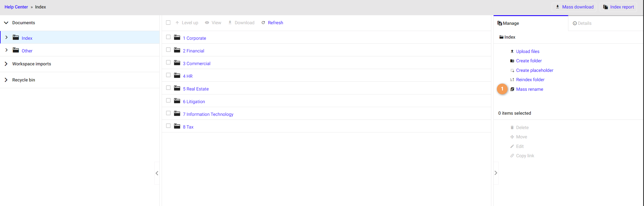Click the 3 Commercial folder icon
644x206 pixels.
pos(177,63)
